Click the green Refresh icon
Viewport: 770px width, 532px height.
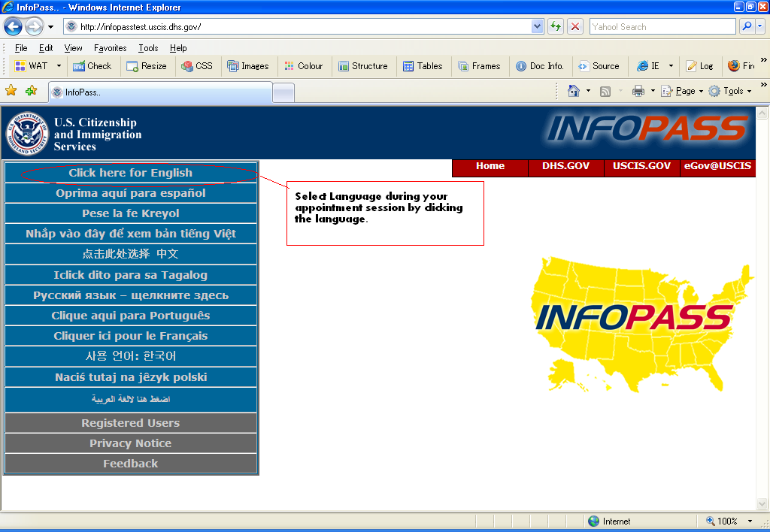(556, 26)
